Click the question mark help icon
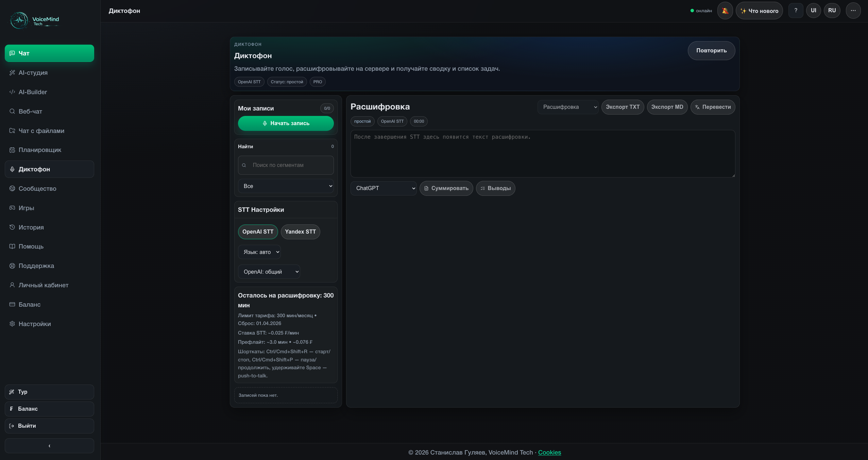 coord(796,11)
